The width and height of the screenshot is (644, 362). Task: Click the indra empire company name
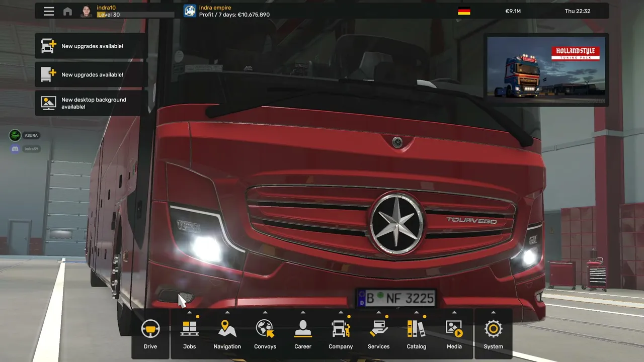(215, 8)
